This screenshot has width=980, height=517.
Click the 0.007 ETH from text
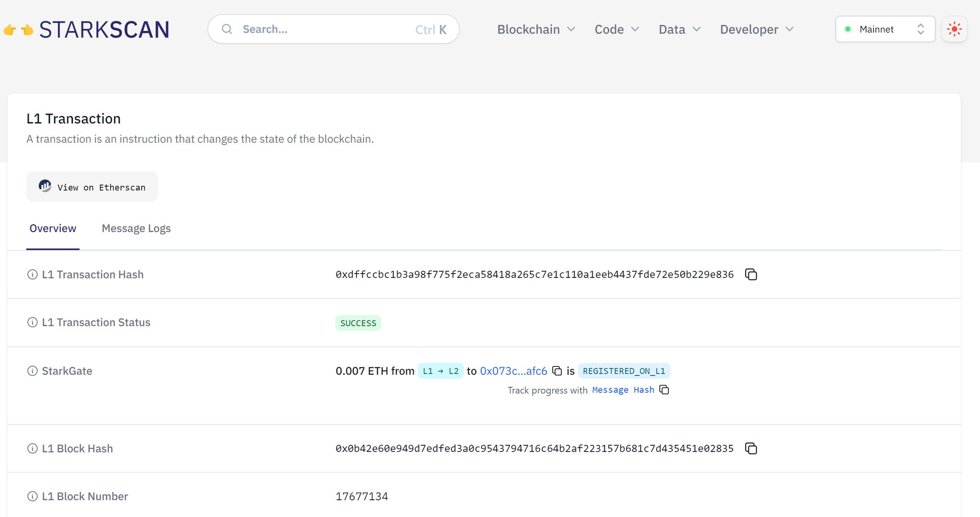click(x=375, y=371)
